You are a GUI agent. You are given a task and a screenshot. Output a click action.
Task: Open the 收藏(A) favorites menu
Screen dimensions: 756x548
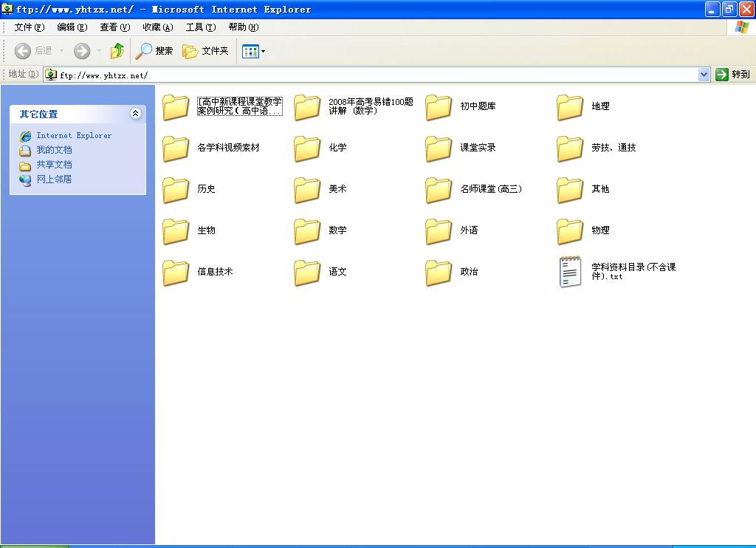[x=157, y=27]
